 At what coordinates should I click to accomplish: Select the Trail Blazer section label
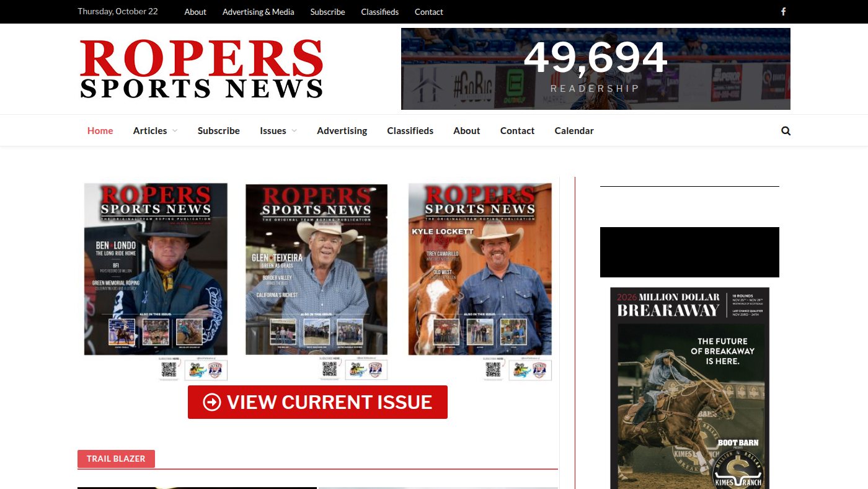coord(116,459)
